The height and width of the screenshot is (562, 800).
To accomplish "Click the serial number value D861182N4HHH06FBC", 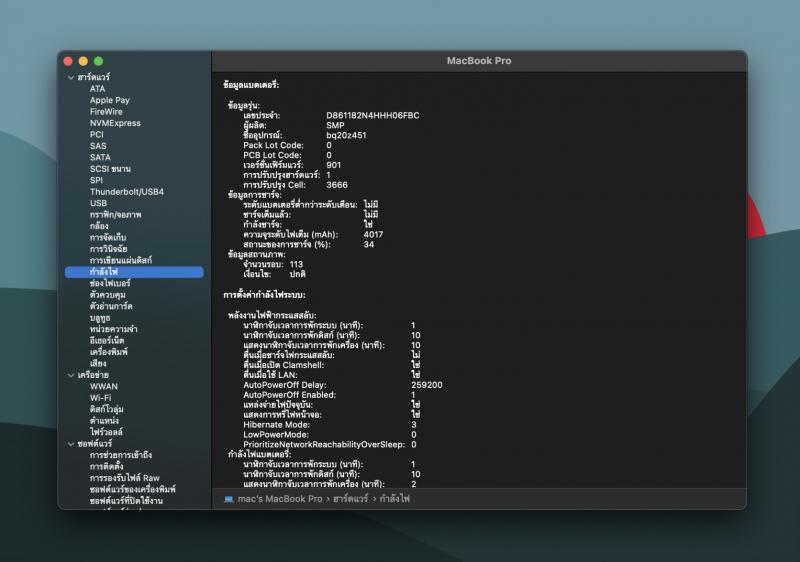I will [373, 115].
